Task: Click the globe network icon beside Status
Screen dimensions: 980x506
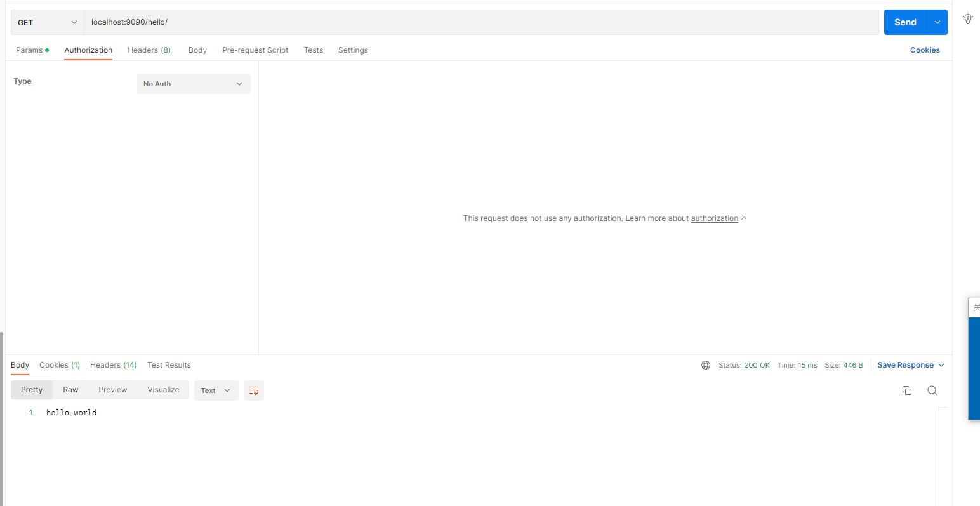Action: (x=706, y=365)
